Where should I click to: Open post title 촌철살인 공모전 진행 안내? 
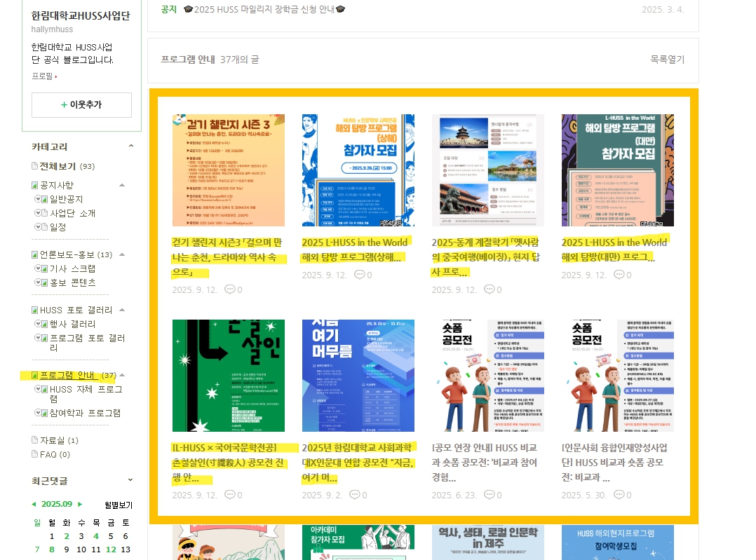click(x=229, y=463)
